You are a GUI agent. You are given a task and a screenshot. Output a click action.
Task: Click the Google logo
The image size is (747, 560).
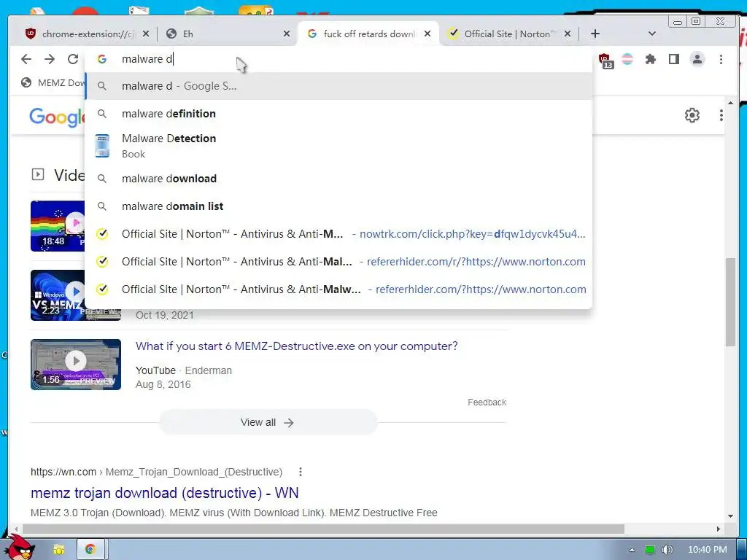(x=57, y=117)
